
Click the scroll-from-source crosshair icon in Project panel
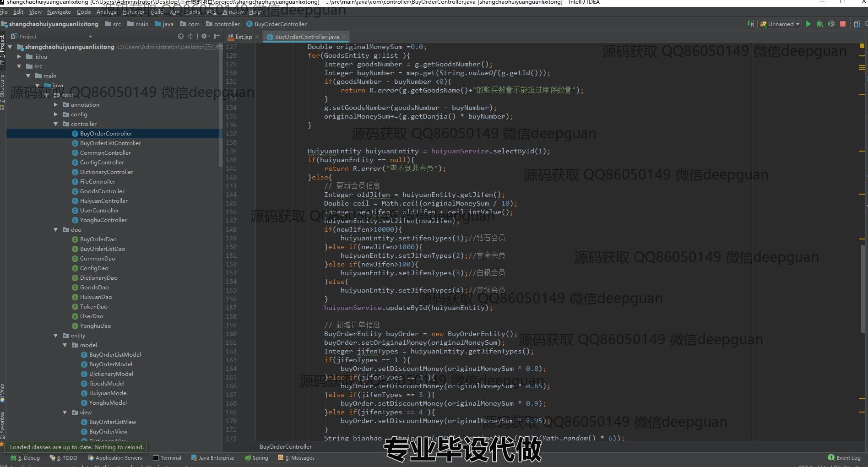tap(181, 36)
